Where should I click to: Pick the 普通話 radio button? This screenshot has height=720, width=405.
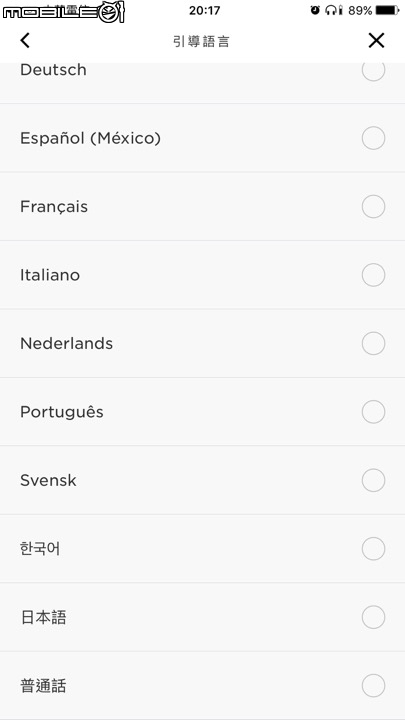tap(373, 686)
